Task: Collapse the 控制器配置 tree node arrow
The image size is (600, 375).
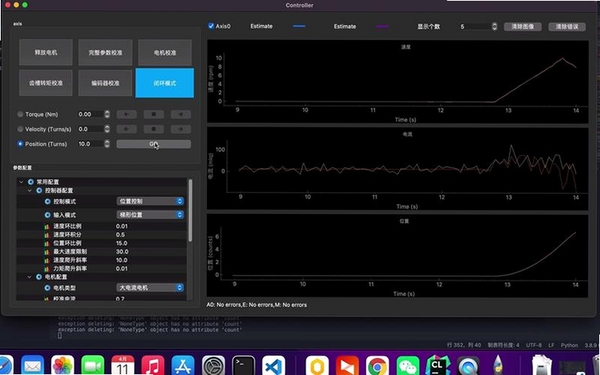Action: pos(30,190)
